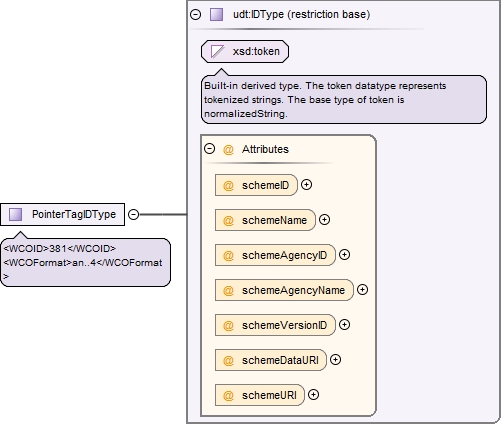Click the @ icon of schemeAgencyID attribute
502x425 pixels.
coord(228,255)
